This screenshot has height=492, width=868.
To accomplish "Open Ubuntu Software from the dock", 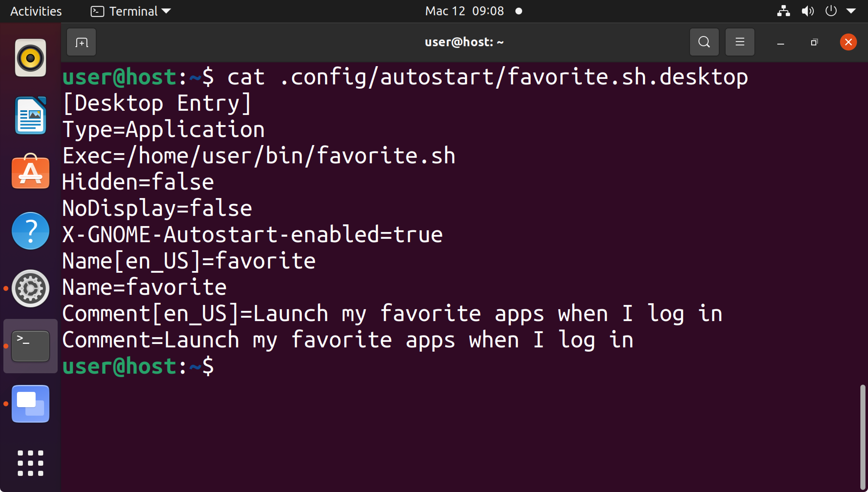I will [30, 173].
